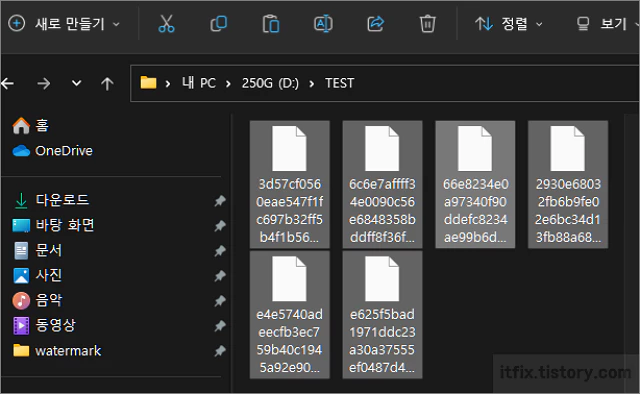Open the 정렬 sort dropdown
640x394 pixels.
coord(509,24)
